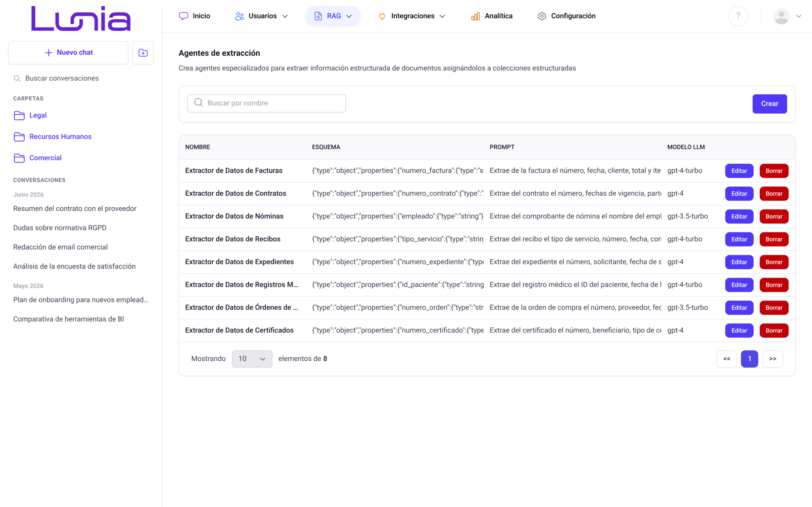Click the new folder icon button

143,53
